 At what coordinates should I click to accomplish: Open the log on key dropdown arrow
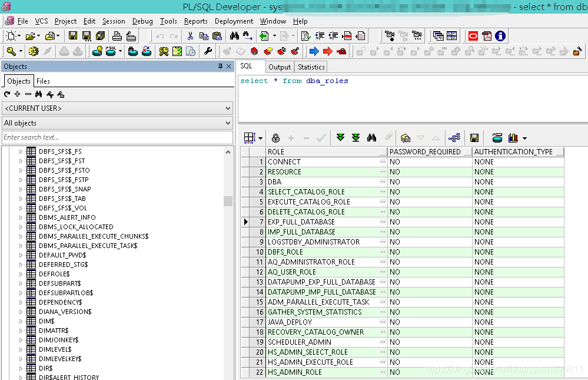tap(21, 51)
